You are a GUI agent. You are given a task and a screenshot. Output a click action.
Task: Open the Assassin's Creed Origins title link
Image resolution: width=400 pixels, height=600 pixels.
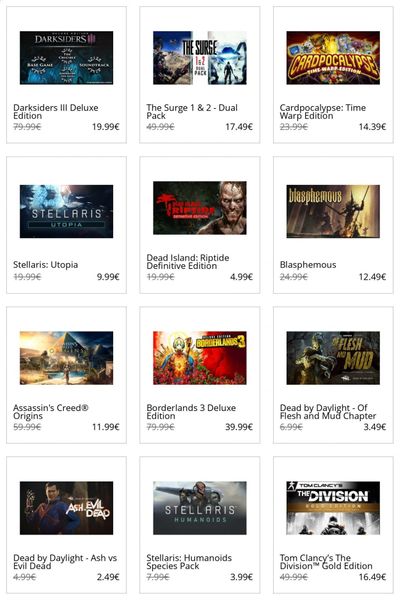[51, 412]
